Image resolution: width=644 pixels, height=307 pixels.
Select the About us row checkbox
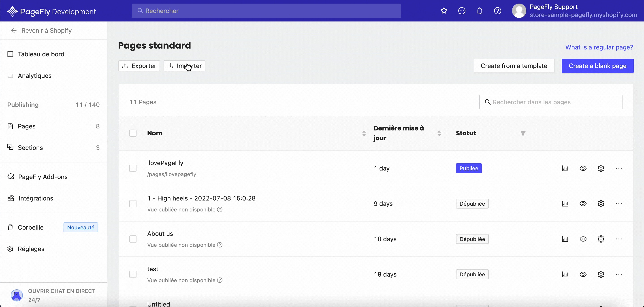(x=133, y=239)
